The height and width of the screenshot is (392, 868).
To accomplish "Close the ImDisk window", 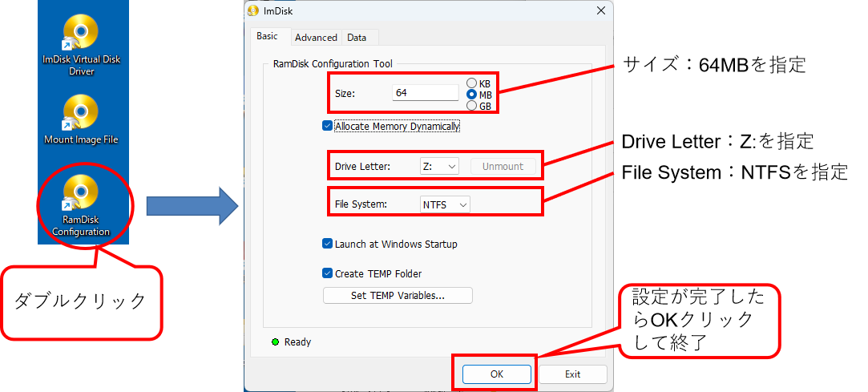I will point(600,10).
